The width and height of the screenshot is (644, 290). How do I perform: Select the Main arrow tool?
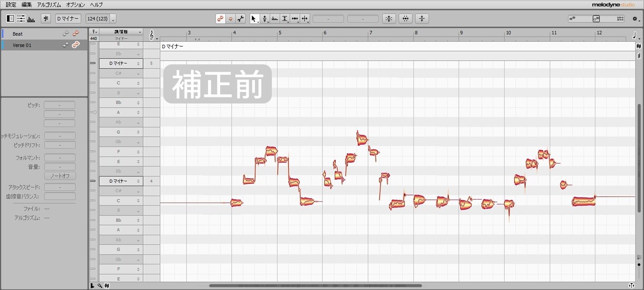pos(254,18)
